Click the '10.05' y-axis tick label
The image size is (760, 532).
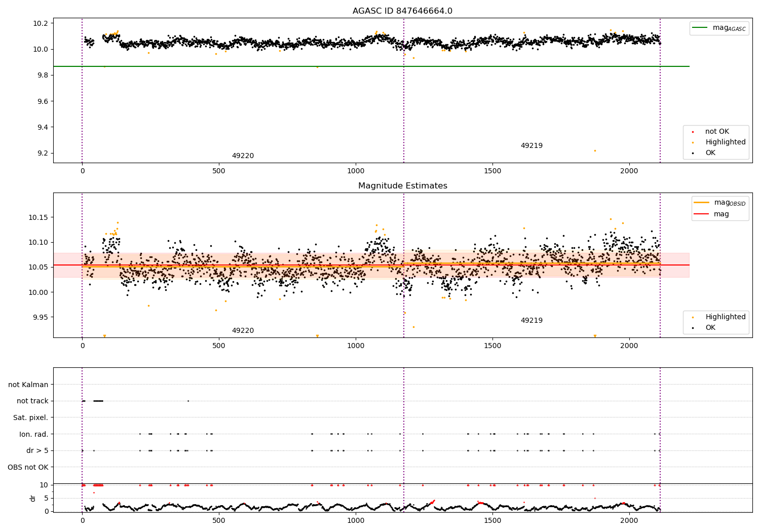(x=39, y=268)
